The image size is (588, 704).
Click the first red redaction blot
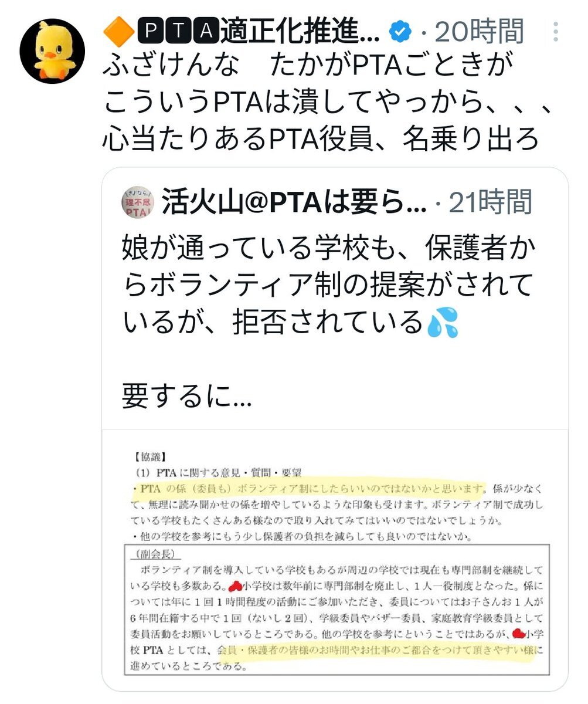coord(235,585)
